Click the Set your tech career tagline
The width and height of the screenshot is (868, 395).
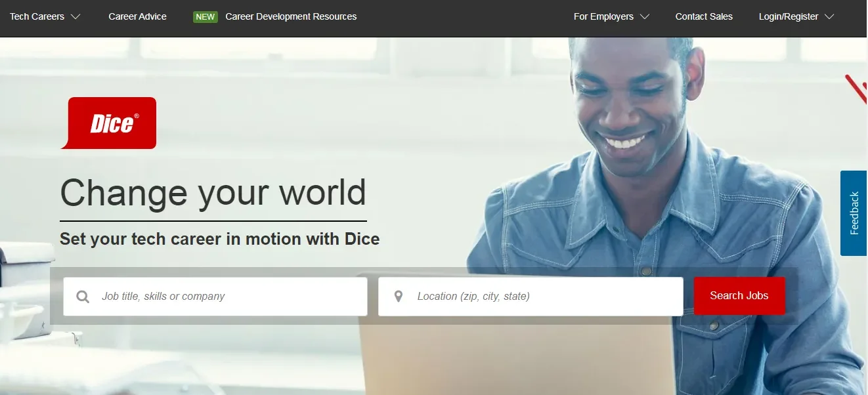(x=219, y=238)
